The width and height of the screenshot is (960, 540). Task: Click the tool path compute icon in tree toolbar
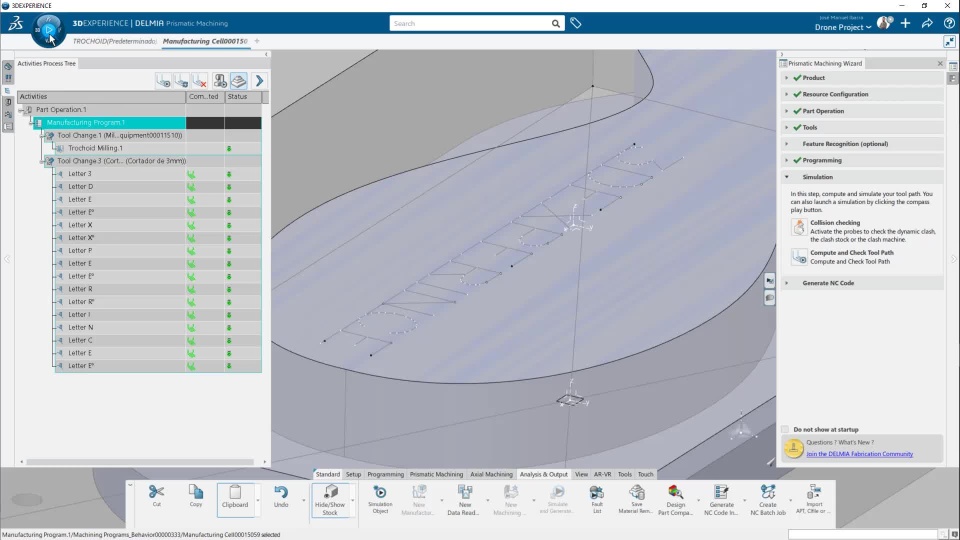[x=181, y=81]
